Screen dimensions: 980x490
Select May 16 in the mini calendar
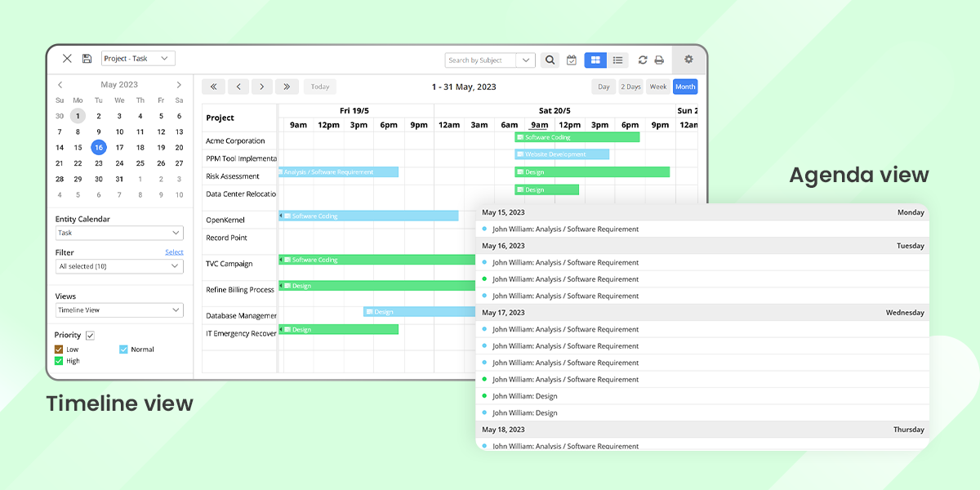[99, 148]
